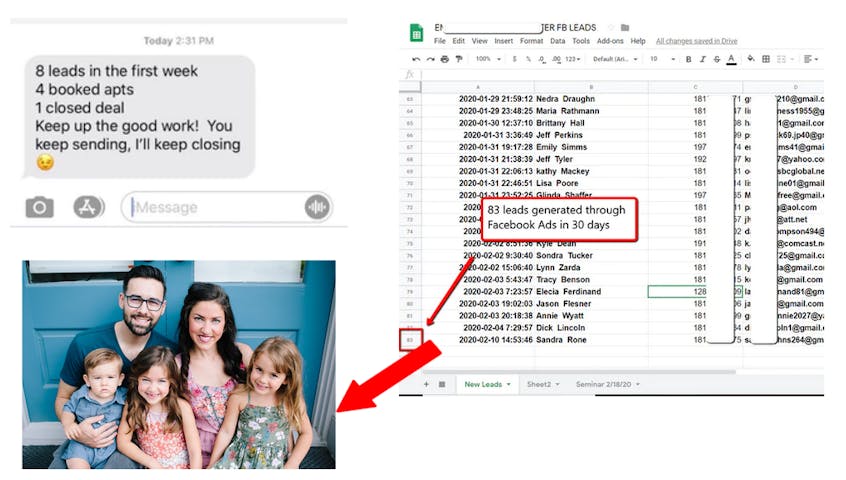Click the borders grid icon
846x480 pixels.
[766, 60]
